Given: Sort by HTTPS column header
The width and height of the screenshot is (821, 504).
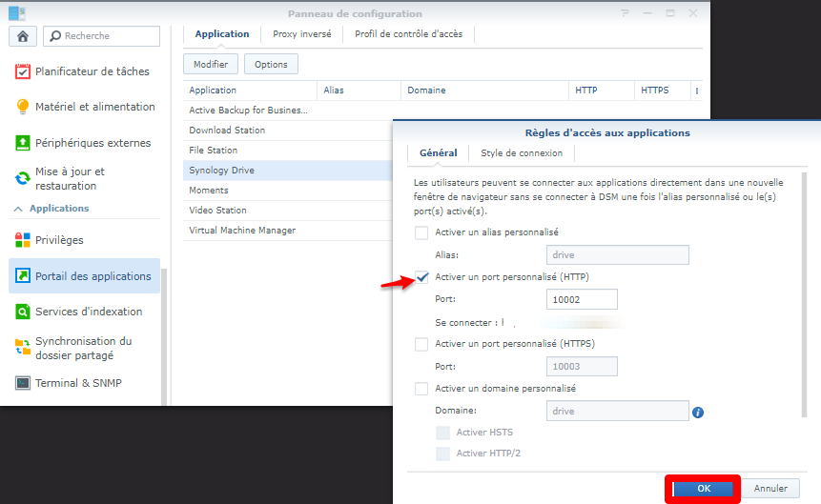Looking at the screenshot, I should coord(663,91).
